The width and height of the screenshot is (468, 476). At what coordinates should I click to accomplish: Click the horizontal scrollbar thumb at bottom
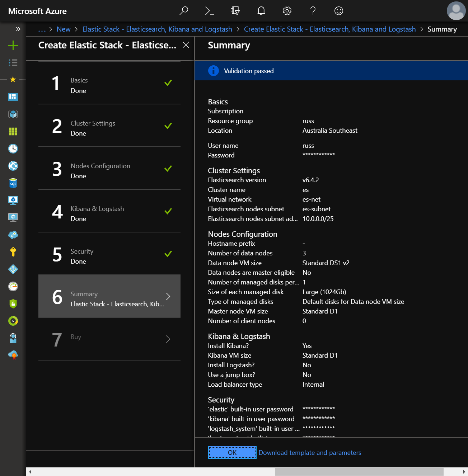[x=359, y=472]
